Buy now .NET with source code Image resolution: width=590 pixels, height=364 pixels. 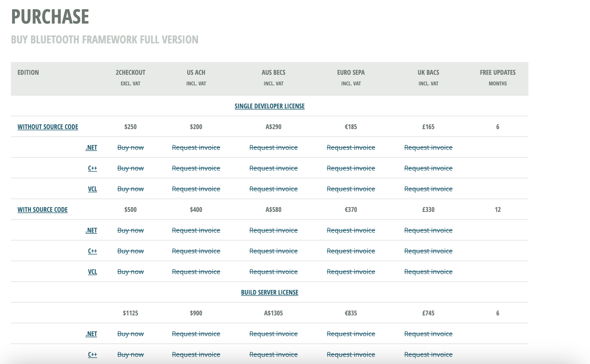pyautogui.click(x=131, y=230)
